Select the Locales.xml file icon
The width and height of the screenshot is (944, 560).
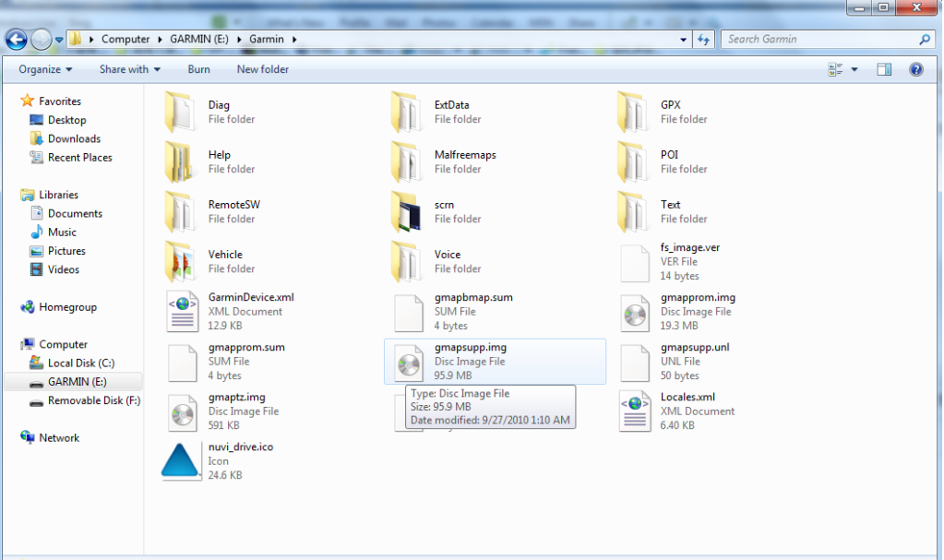coord(634,411)
